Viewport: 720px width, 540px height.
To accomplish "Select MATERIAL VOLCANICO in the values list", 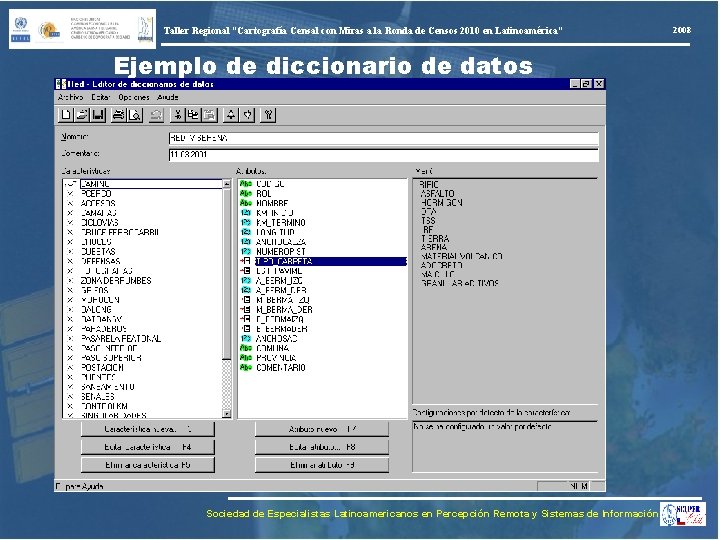I will pyautogui.click(x=461, y=256).
